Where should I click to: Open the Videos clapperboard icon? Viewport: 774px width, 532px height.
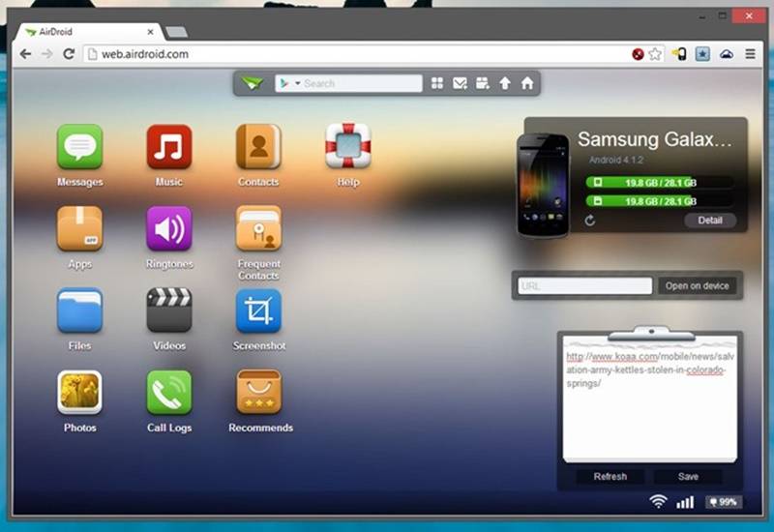click(169, 310)
